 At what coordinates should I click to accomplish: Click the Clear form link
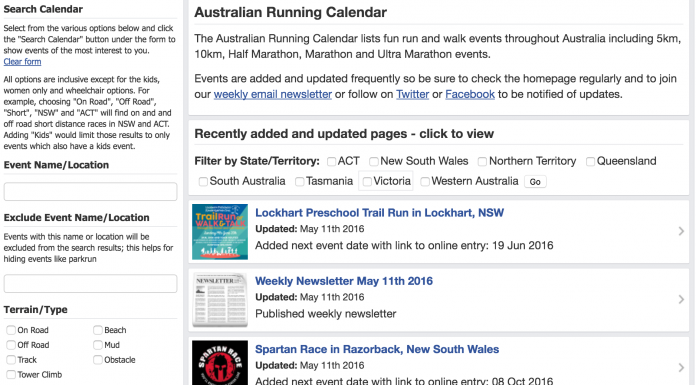click(22, 62)
